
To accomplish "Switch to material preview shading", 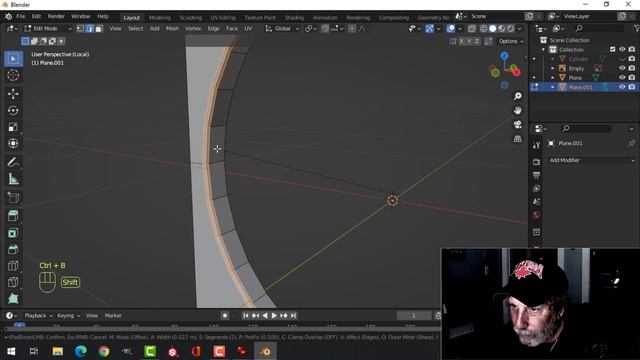I will click(502, 29).
